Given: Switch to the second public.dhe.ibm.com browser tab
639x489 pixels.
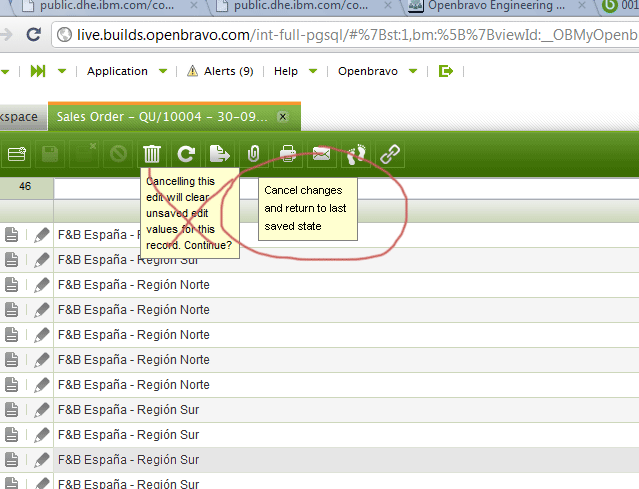Looking at the screenshot, I should [x=301, y=6].
